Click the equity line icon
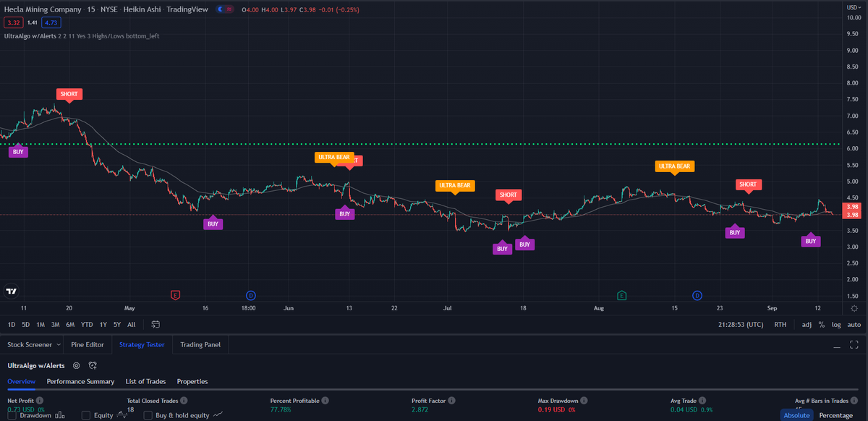The height and width of the screenshot is (421, 868). [x=122, y=415]
